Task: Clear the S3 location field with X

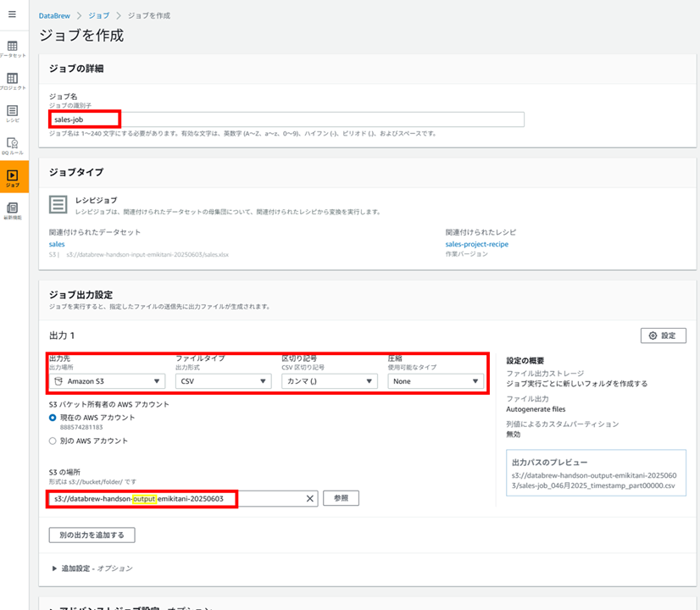Action: coord(310,498)
